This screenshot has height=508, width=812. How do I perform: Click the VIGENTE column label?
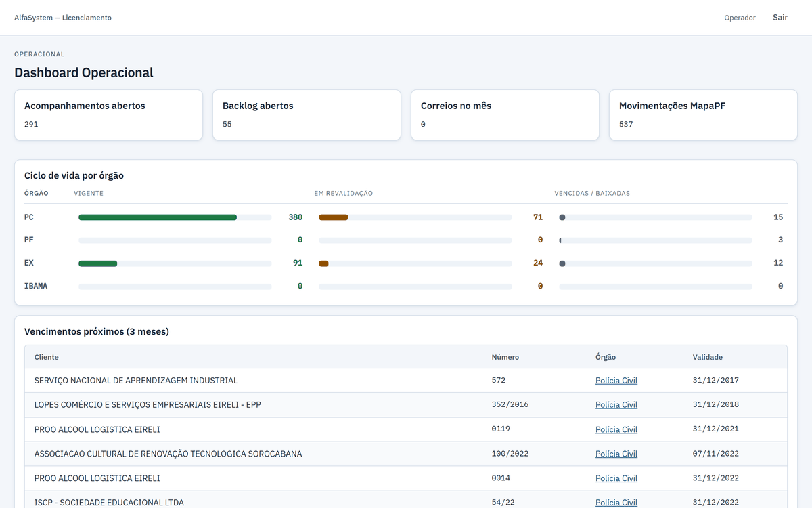[89, 194]
